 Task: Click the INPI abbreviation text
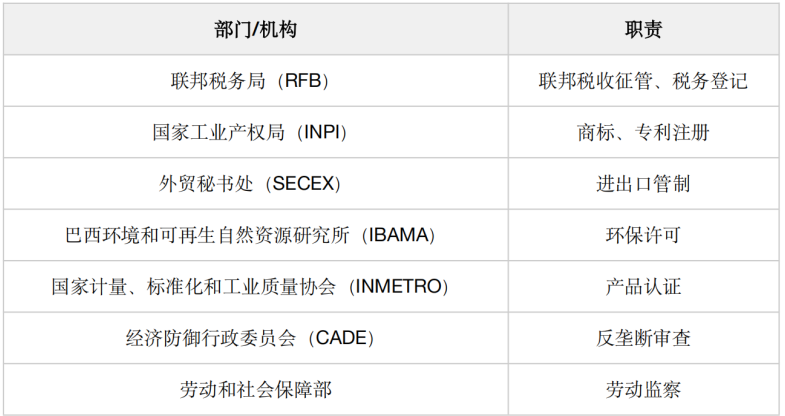322,132
